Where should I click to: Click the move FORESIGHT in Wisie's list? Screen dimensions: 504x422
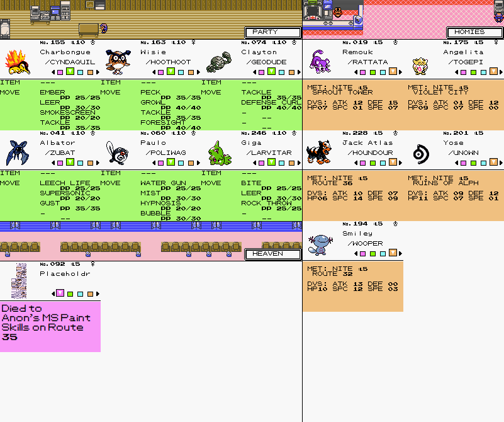[162, 122]
